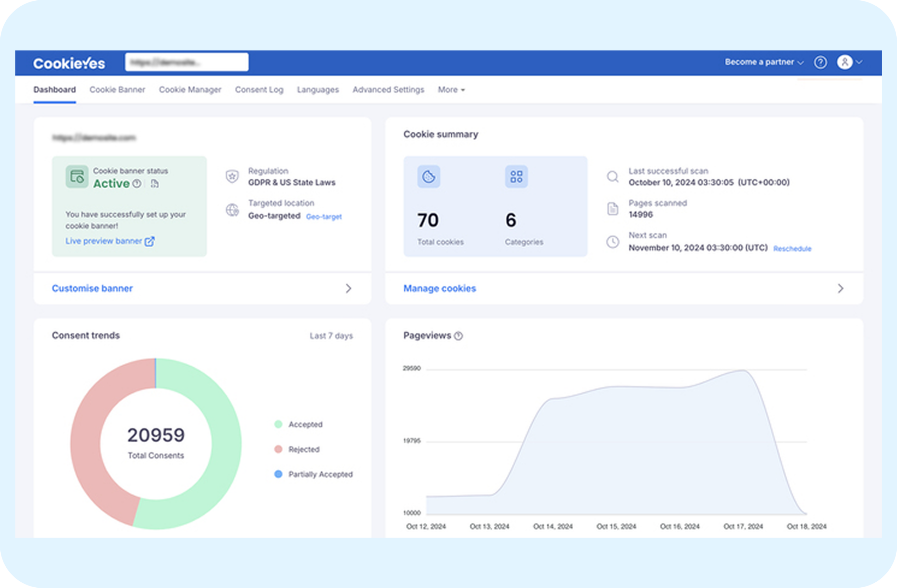897x588 pixels.
Task: Switch to the Consent Log tab
Action: tap(259, 90)
